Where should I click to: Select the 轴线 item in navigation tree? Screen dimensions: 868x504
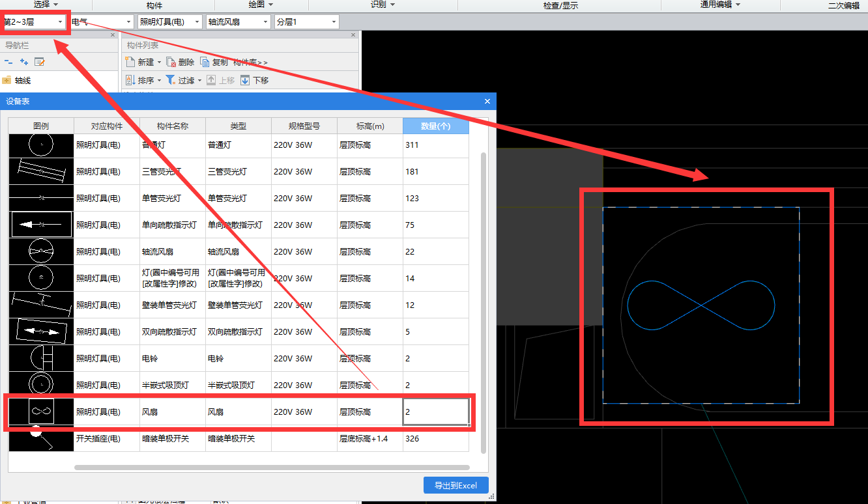23,81
